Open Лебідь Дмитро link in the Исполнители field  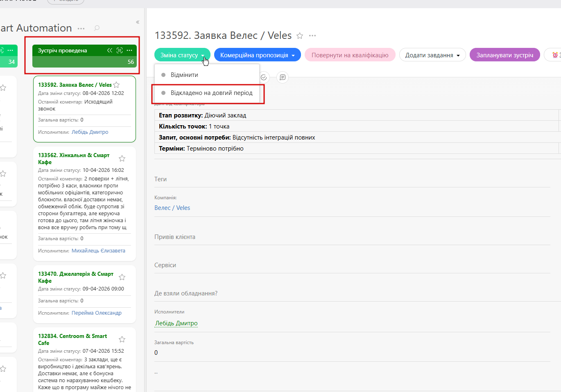click(x=176, y=323)
